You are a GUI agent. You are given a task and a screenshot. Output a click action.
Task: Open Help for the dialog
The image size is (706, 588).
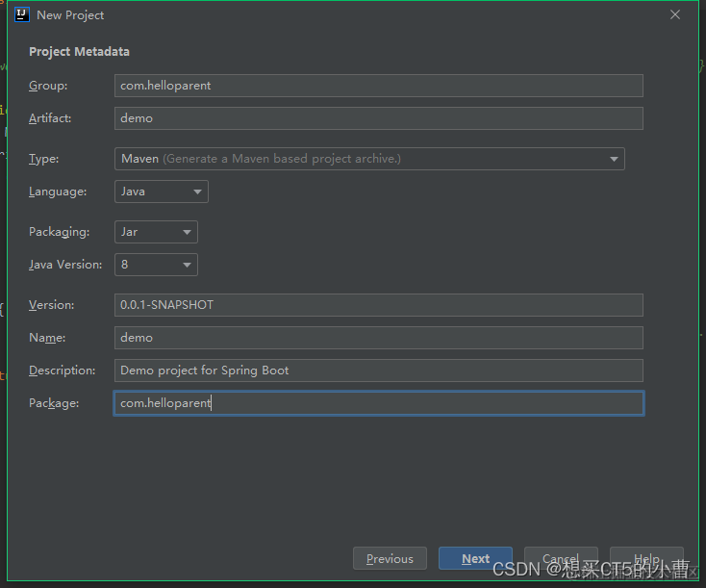coord(646,559)
